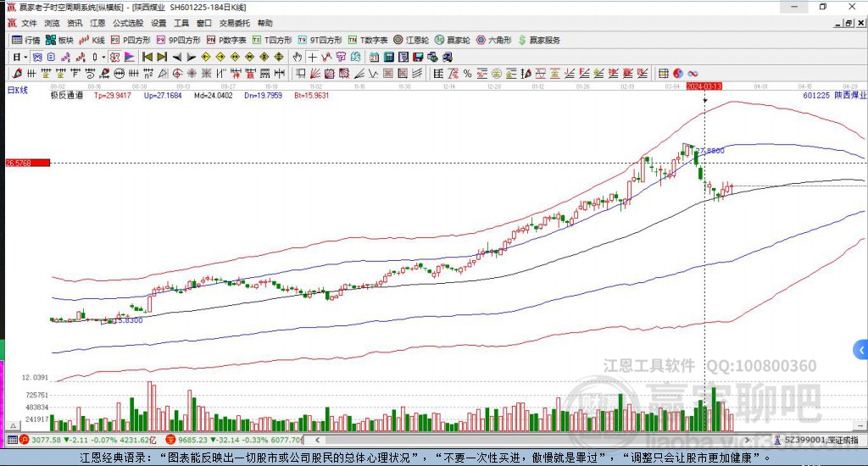Jump to last bar icon

[162, 57]
